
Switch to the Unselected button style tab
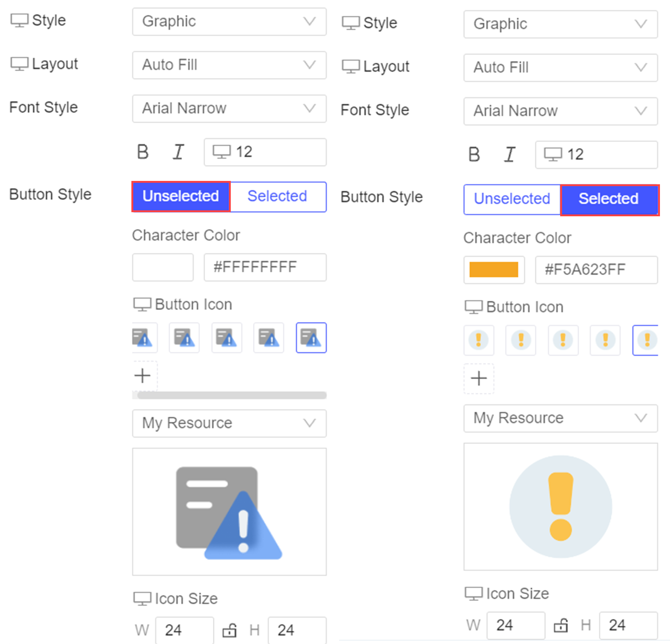tap(181, 196)
